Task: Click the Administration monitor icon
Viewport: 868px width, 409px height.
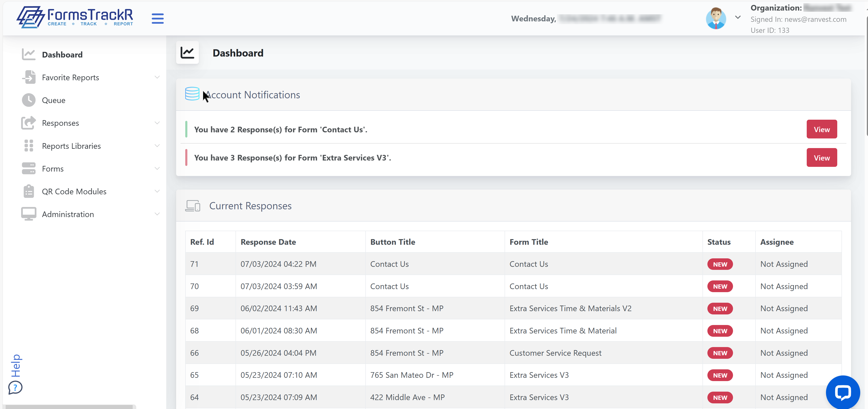Action: tap(29, 214)
